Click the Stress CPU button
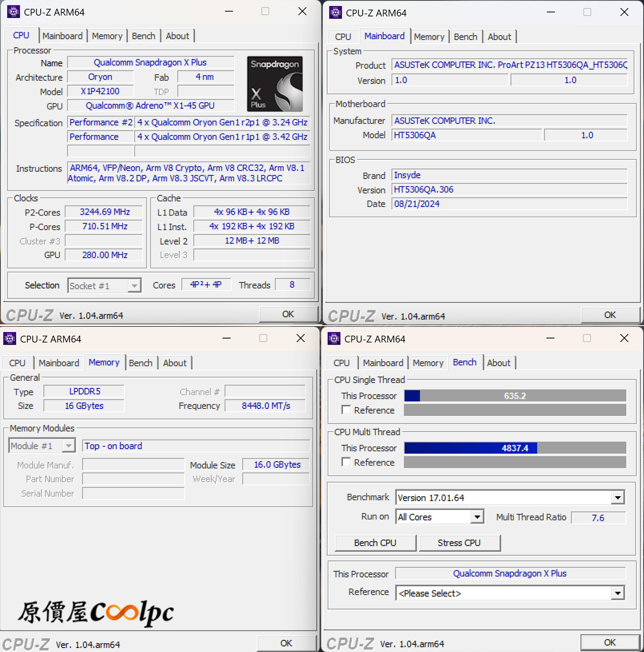The image size is (644, 652). (459, 543)
